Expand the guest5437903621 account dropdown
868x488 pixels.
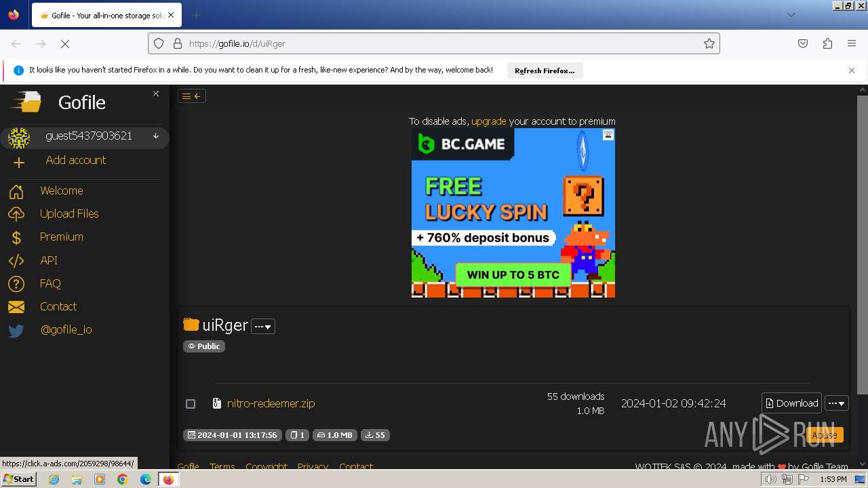click(x=156, y=136)
